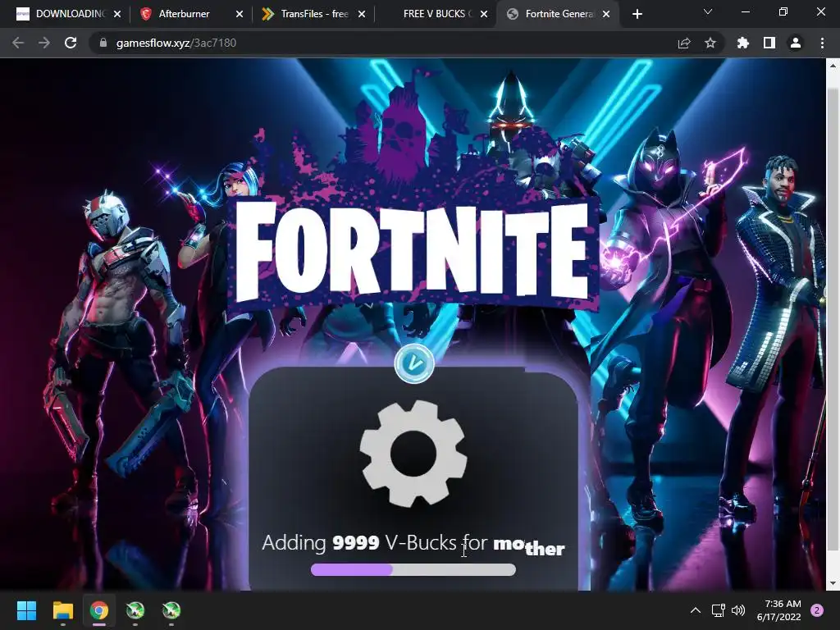Open the TransFiles tab
Viewport: 840px width, 630px height.
tap(314, 14)
